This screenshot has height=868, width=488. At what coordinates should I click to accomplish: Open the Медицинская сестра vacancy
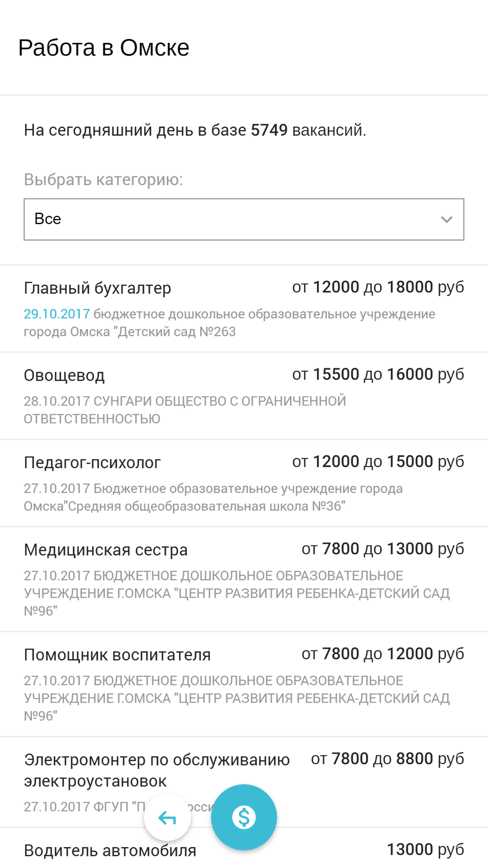coord(244,579)
